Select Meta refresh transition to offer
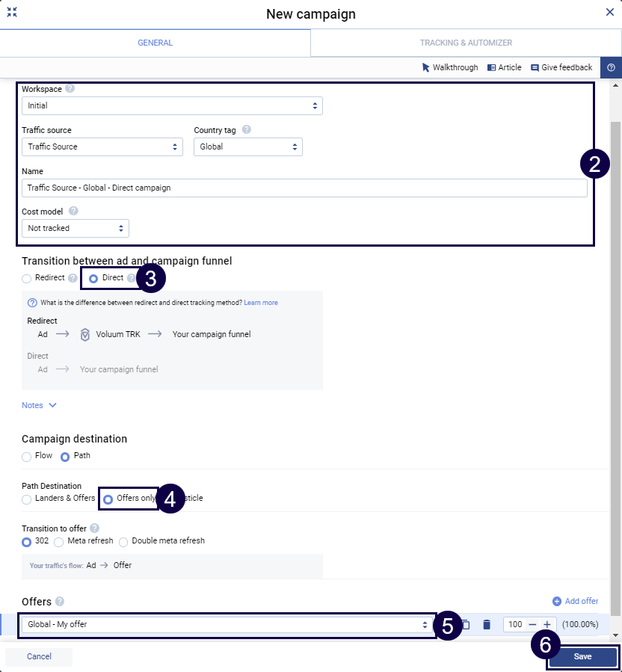Image resolution: width=622 pixels, height=672 pixels. pos(59,541)
